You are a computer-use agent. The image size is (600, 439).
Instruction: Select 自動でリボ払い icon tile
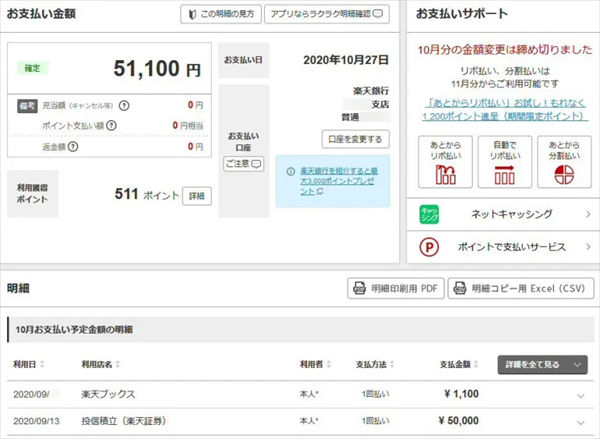[x=505, y=162]
